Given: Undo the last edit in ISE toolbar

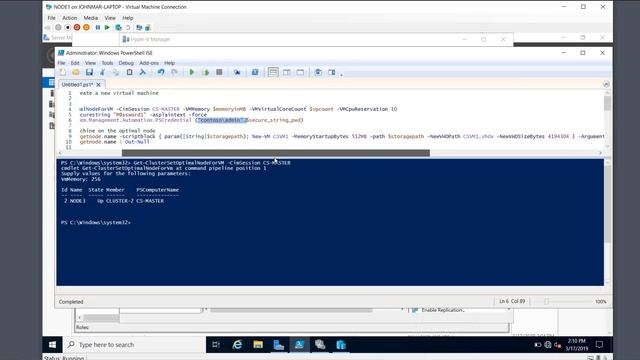Looking at the screenshot, I should point(161,72).
